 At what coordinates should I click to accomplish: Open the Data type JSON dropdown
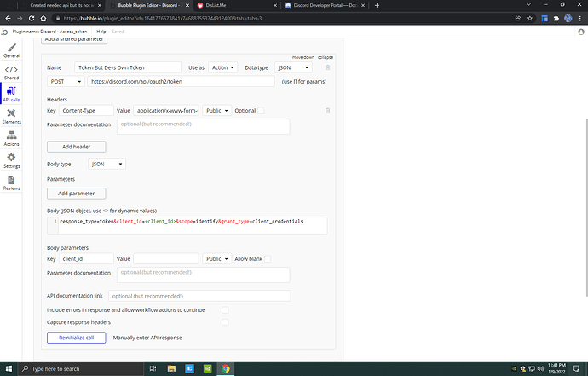(x=293, y=67)
